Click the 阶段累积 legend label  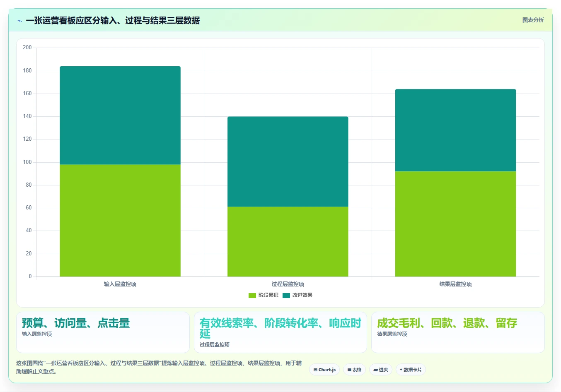268,295
